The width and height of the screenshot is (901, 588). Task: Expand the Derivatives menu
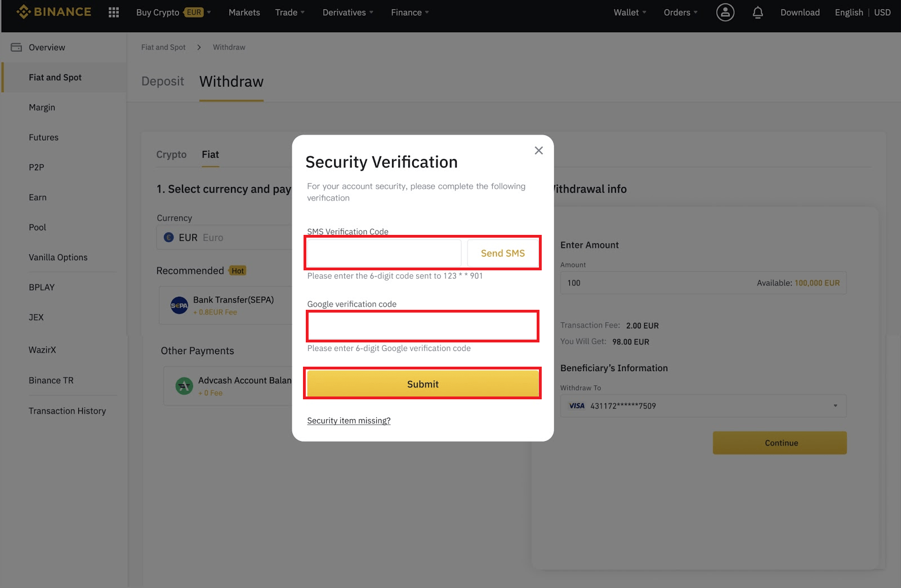pyautogui.click(x=347, y=12)
